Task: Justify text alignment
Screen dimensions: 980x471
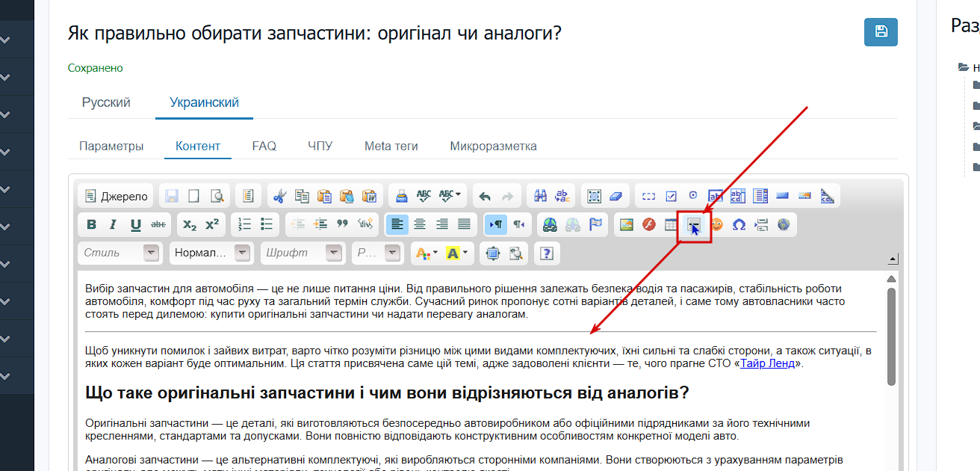Action: coord(465,224)
